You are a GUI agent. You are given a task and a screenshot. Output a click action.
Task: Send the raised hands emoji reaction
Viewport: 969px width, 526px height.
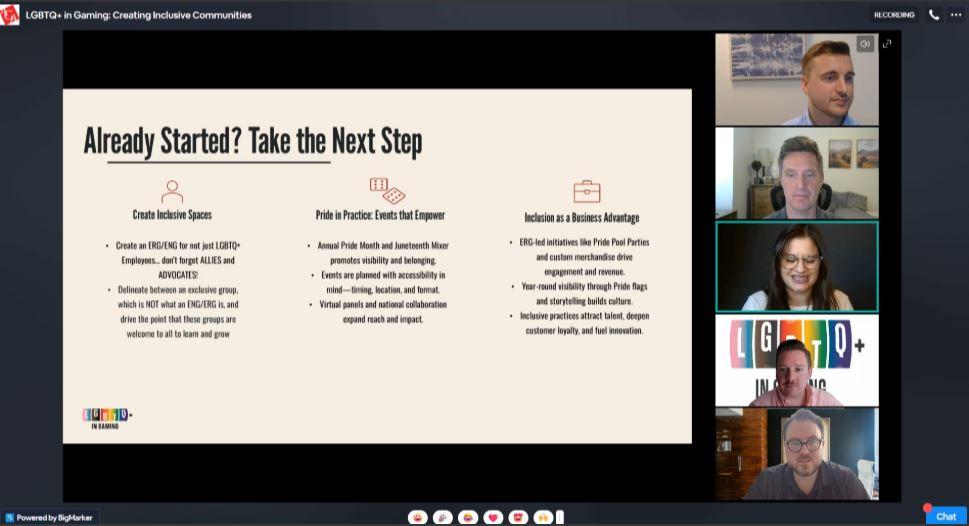543,517
